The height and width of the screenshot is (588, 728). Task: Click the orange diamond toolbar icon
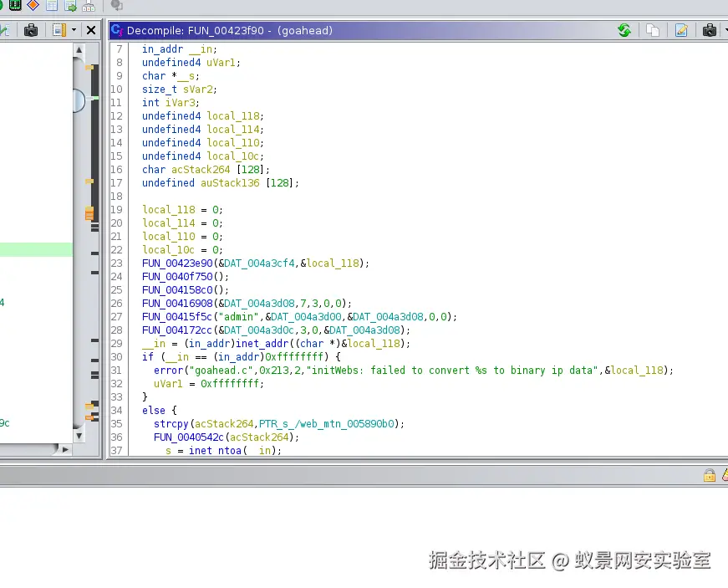[33, 5]
